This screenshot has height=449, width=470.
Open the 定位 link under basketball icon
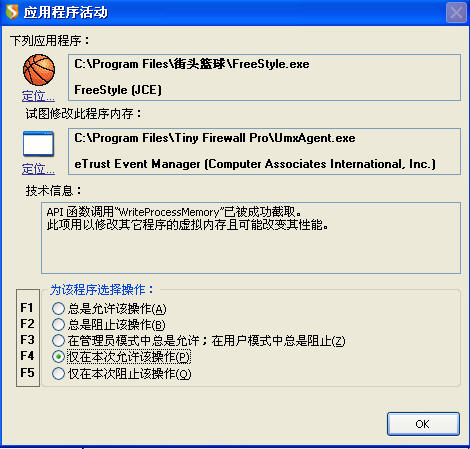click(x=38, y=96)
